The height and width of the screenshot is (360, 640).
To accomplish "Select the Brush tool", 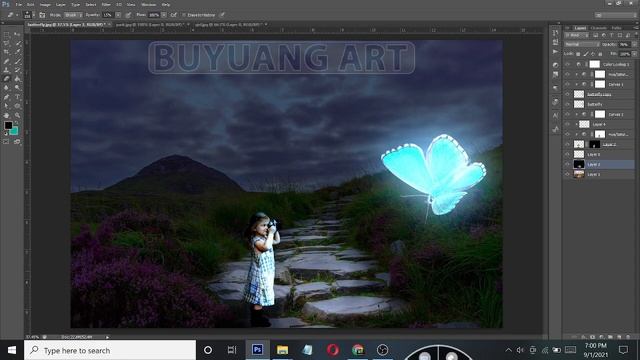I will 17,61.
